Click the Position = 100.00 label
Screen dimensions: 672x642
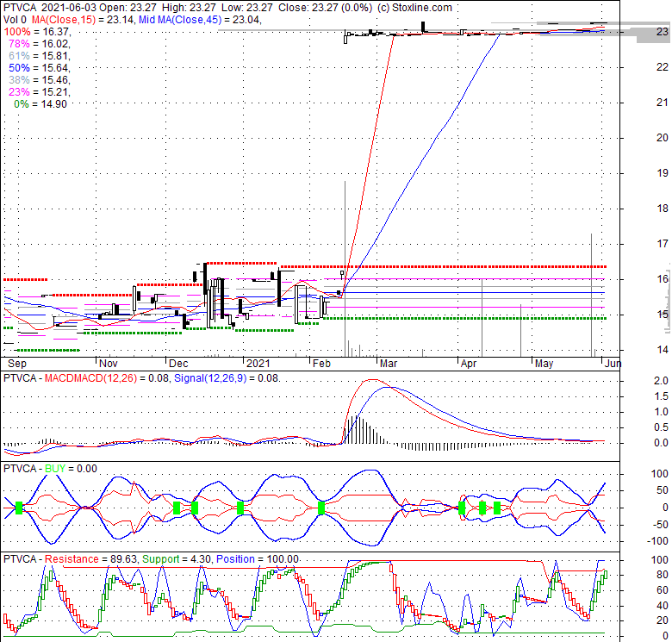pyautogui.click(x=257, y=559)
